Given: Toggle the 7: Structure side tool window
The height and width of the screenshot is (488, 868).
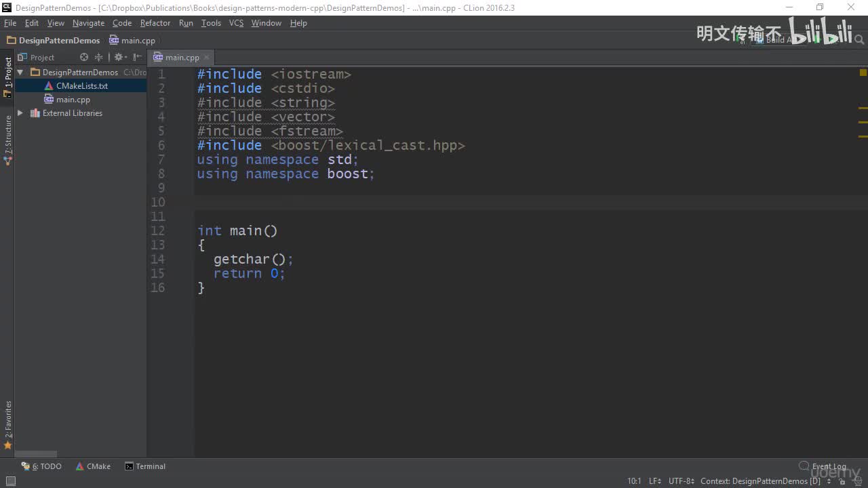Looking at the screenshot, I should coord(8,141).
